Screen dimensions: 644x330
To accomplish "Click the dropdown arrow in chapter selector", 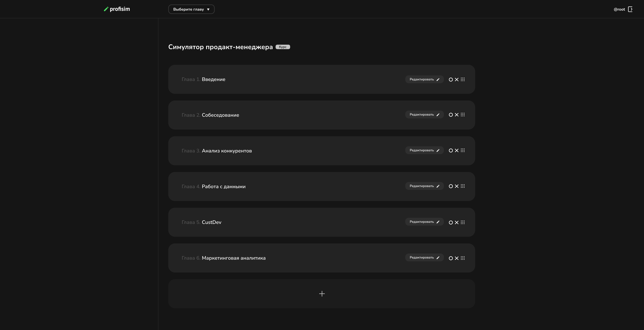I will tap(208, 9).
